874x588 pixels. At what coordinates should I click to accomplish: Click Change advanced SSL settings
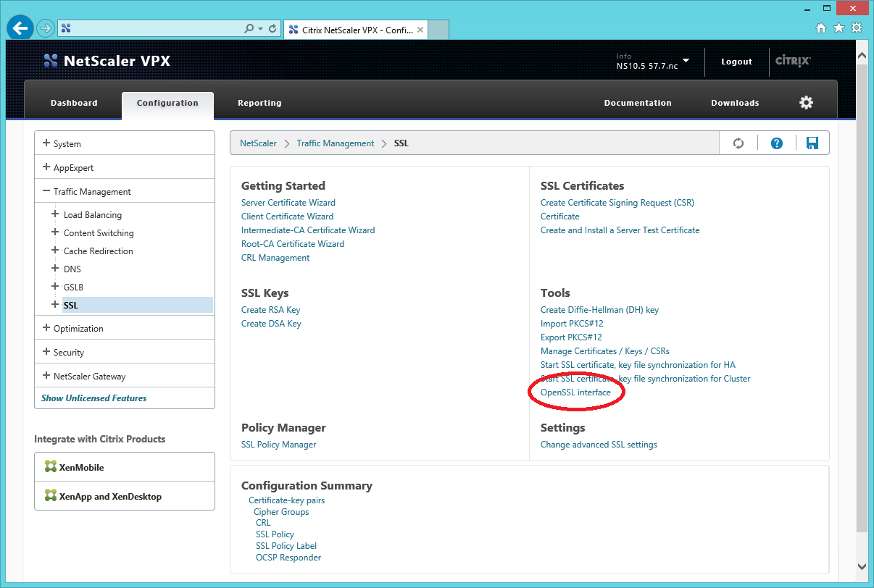coord(599,445)
